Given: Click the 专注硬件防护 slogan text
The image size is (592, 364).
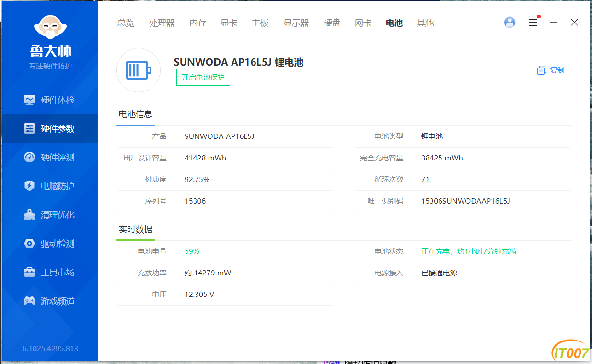Looking at the screenshot, I should [50, 66].
